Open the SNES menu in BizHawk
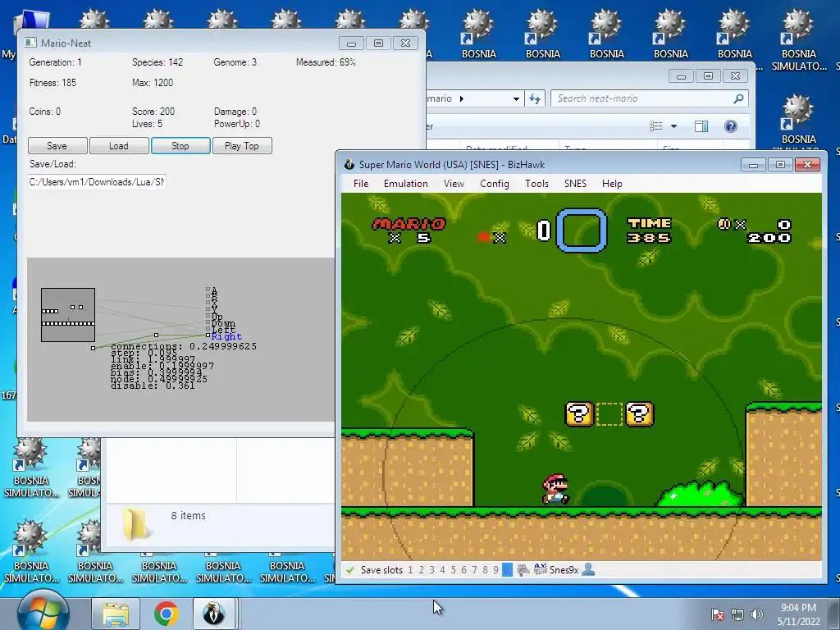Viewport: 840px width, 630px height. coord(575,184)
